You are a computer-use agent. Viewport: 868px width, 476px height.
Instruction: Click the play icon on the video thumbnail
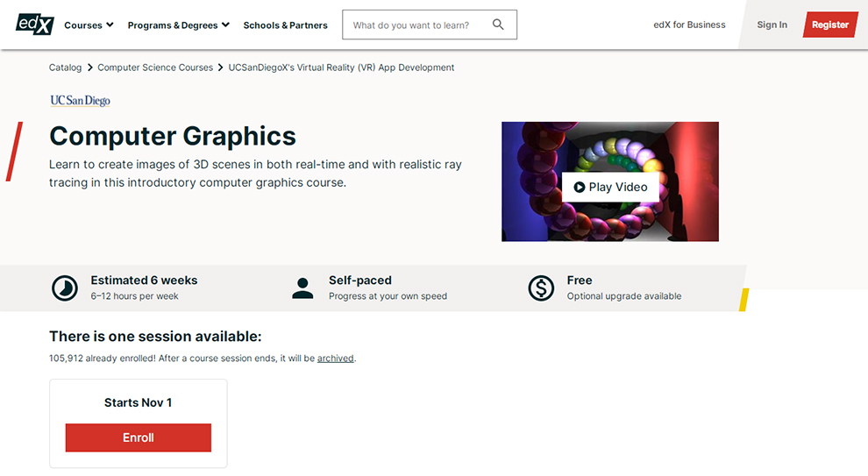coord(579,187)
